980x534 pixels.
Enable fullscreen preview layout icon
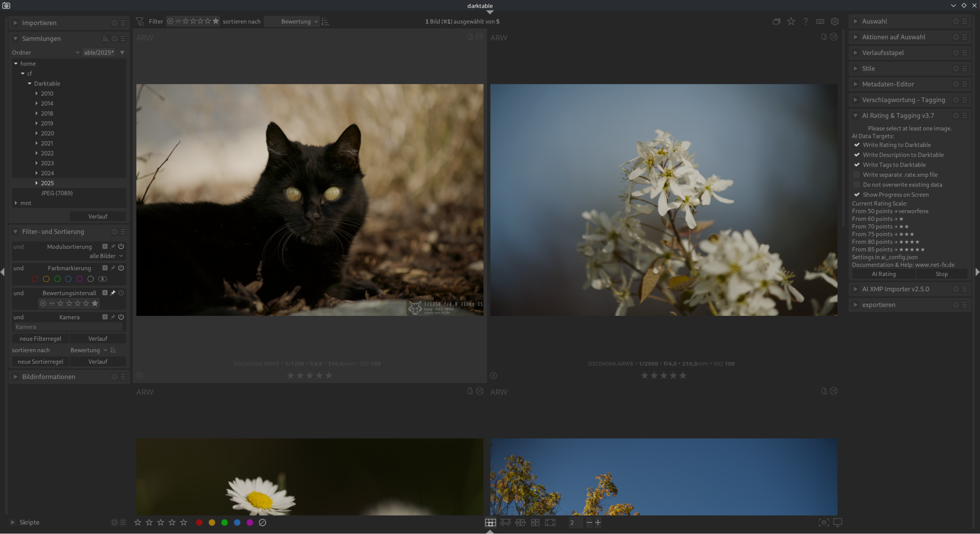click(x=550, y=522)
